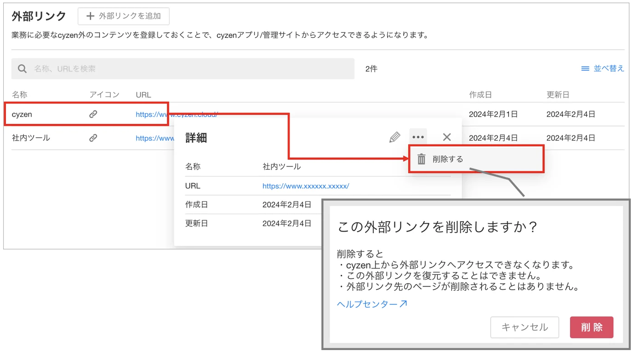Open the 並べ替え sort option
644x361 pixels.
tap(602, 68)
